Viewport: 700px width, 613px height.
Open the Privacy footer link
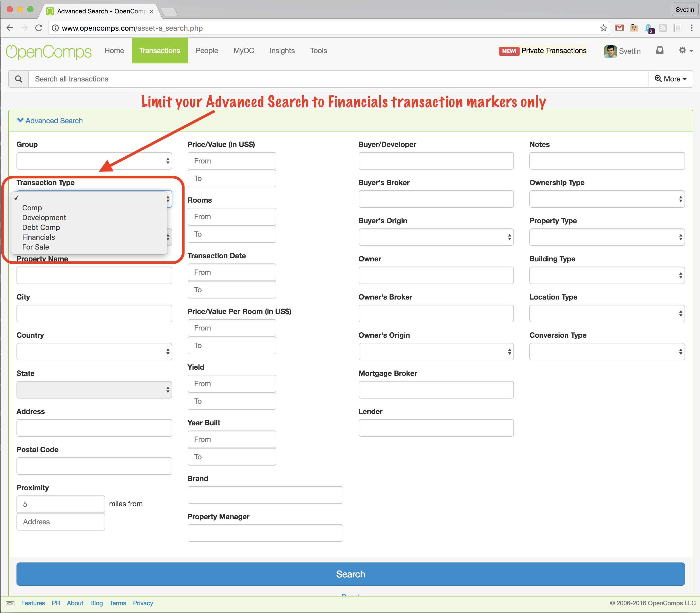pyautogui.click(x=143, y=603)
